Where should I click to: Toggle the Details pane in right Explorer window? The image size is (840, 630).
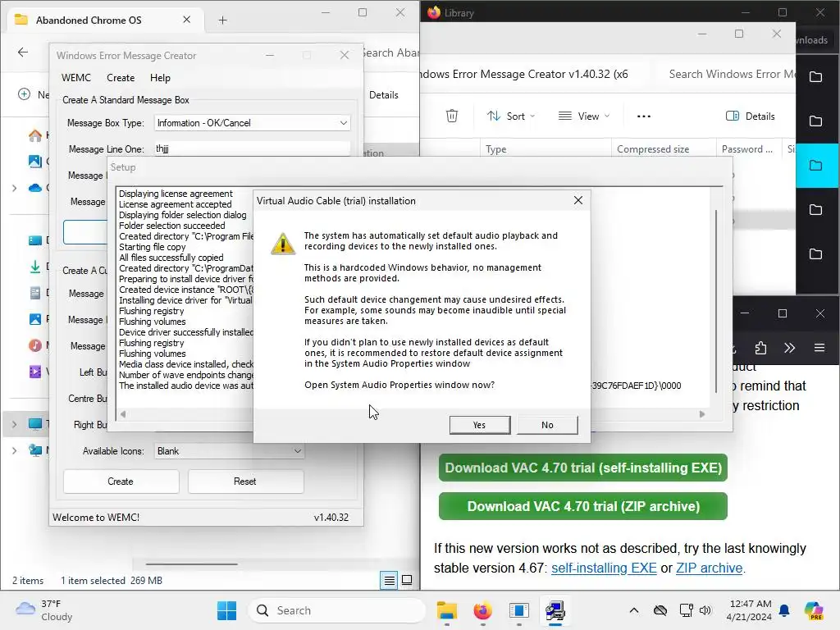(750, 116)
